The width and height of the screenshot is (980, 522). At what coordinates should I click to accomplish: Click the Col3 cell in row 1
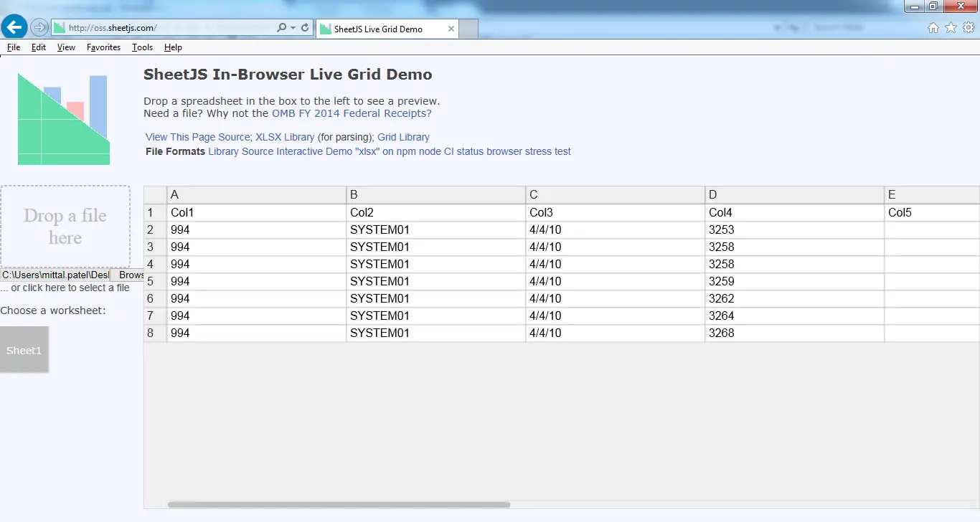(616, 213)
